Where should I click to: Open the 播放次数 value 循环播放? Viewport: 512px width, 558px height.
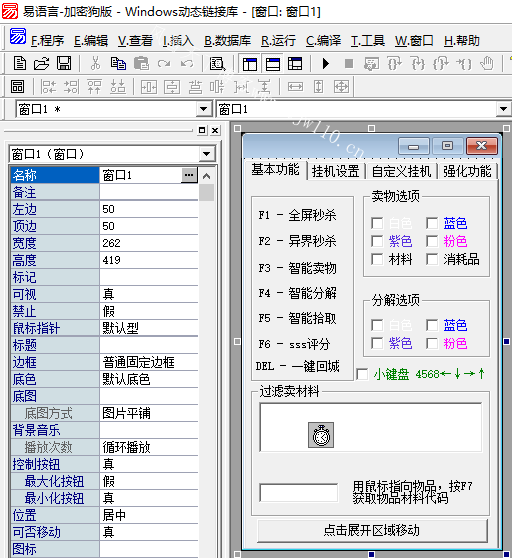[x=149, y=447]
